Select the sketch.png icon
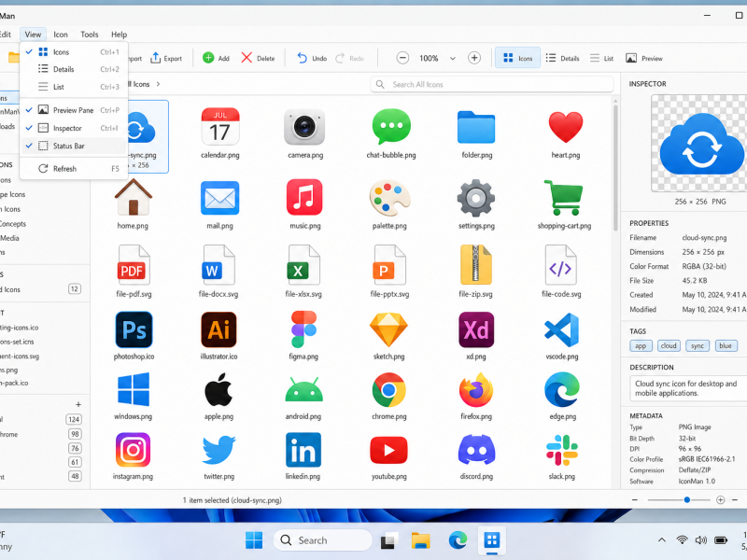Image resolution: width=747 pixels, height=560 pixels. tap(388, 336)
